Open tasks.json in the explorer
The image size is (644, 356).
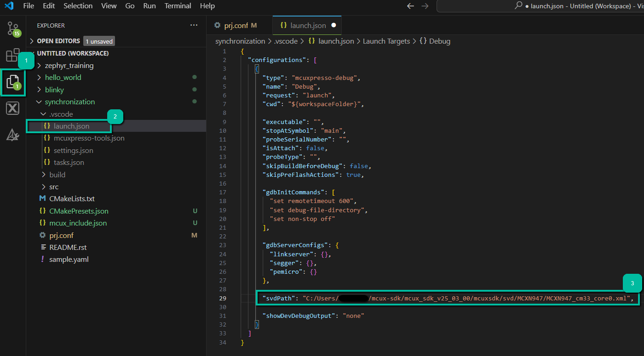tap(69, 163)
